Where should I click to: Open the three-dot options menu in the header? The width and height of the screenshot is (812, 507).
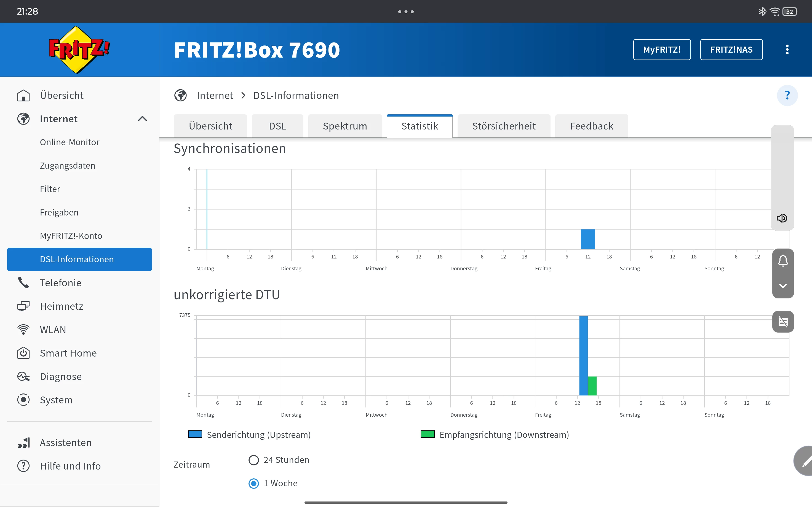coord(787,50)
